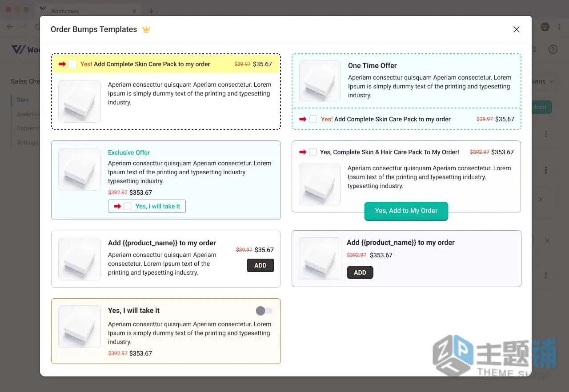Check the 'Yes, I will take it' checkbox in Exclusive Offer
This screenshot has width=569, height=392.
click(x=128, y=206)
